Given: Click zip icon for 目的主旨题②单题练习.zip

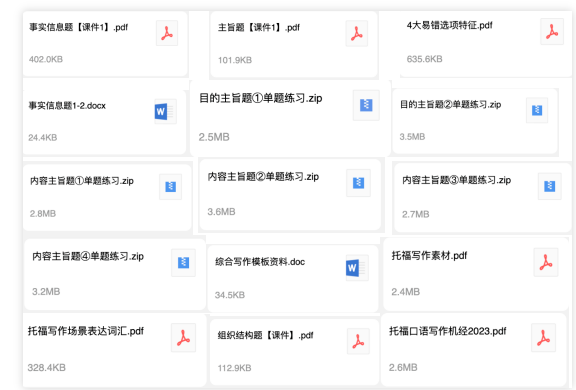Looking at the screenshot, I should click(x=537, y=110).
